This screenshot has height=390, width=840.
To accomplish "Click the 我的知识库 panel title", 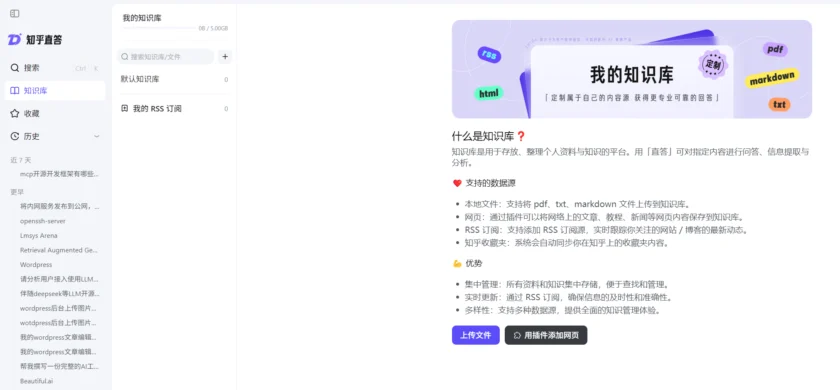I will click(142, 18).
